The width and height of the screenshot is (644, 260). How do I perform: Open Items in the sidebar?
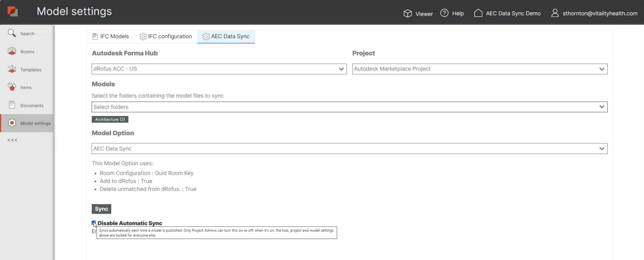click(27, 87)
